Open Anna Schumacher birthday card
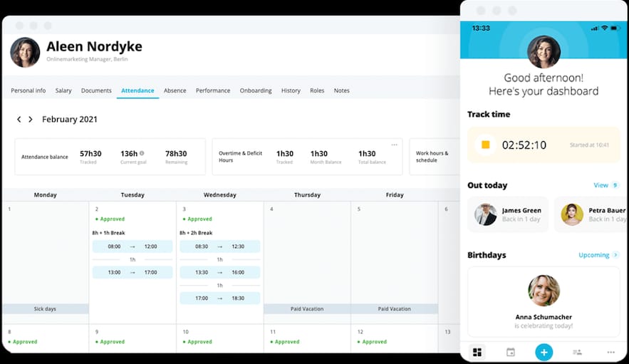Viewport: 629px width, 364px height. 544,302
